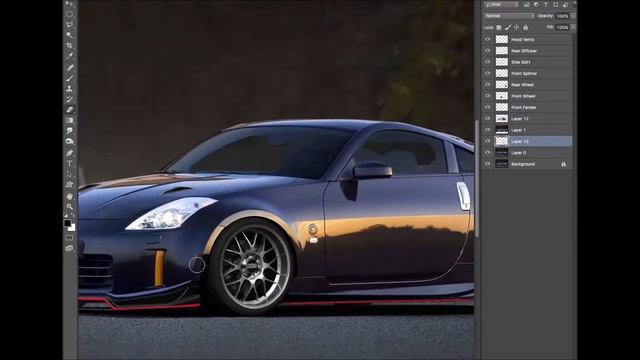This screenshot has width=640, height=360.
Task: Select the Eyedropper tool
Action: point(70,56)
